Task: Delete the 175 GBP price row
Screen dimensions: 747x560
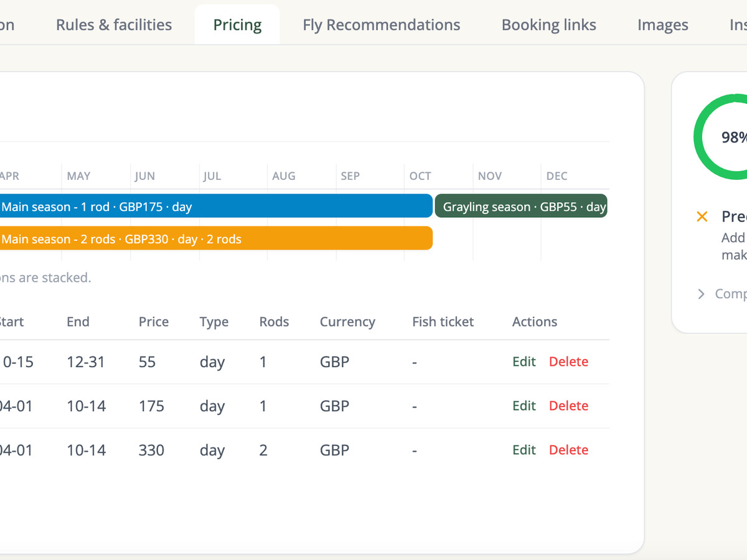Action: [568, 406]
